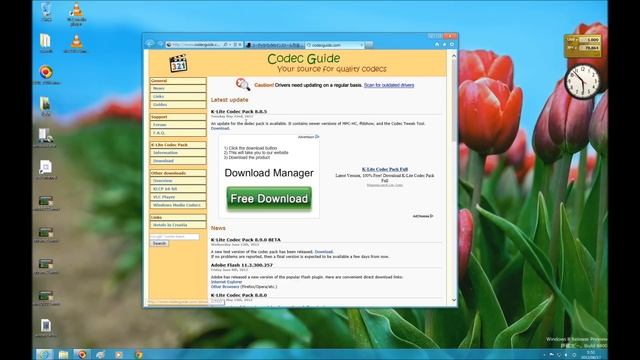Open Download under K-Lite Codec Pack sidebar
Image resolution: width=640 pixels, height=360 pixels.
coord(178,161)
